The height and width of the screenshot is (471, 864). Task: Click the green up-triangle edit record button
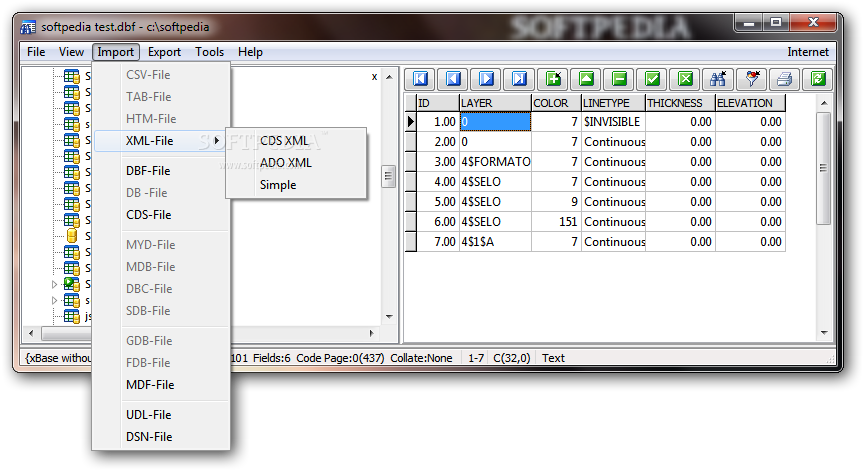pyautogui.click(x=586, y=79)
